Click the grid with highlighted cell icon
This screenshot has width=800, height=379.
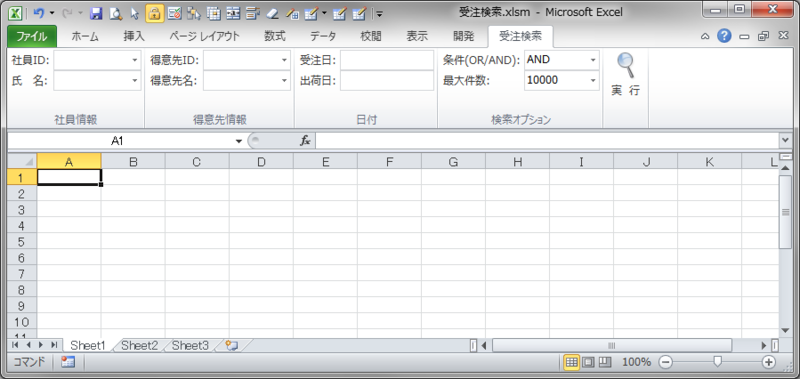click(x=213, y=13)
